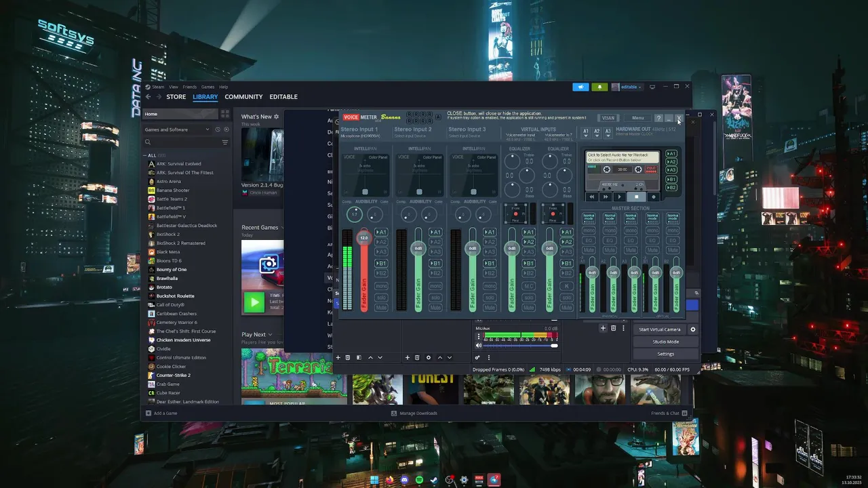Click VBAN button in Voicemeeter
The image size is (868, 488).
tap(608, 118)
